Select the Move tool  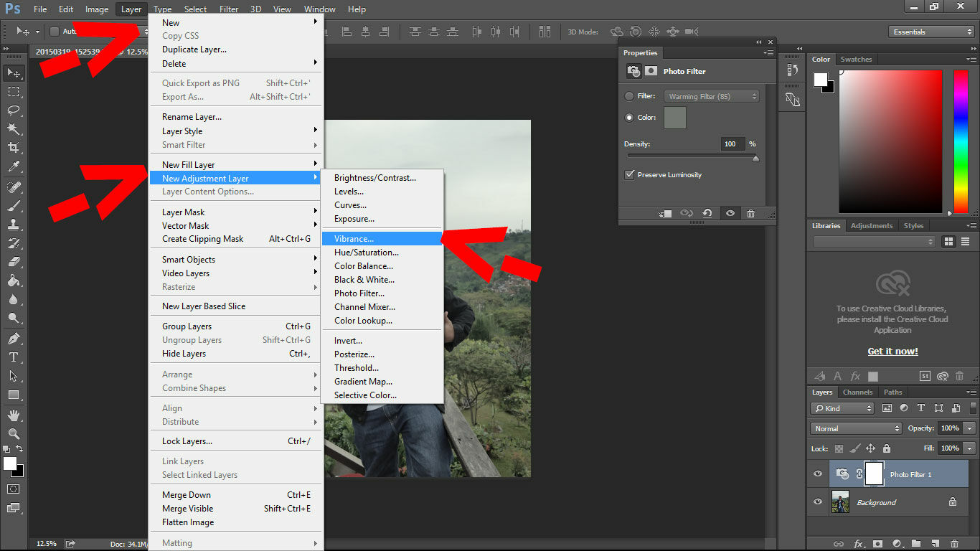pyautogui.click(x=13, y=72)
